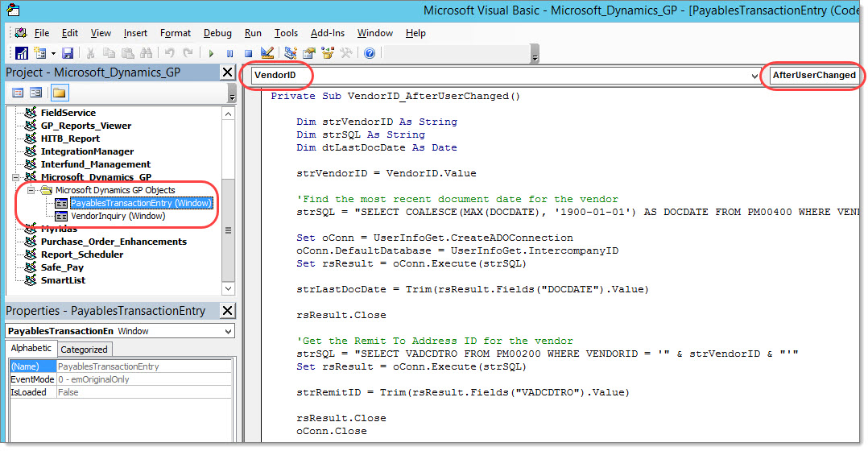Click the IsLoaded property value False

144,392
